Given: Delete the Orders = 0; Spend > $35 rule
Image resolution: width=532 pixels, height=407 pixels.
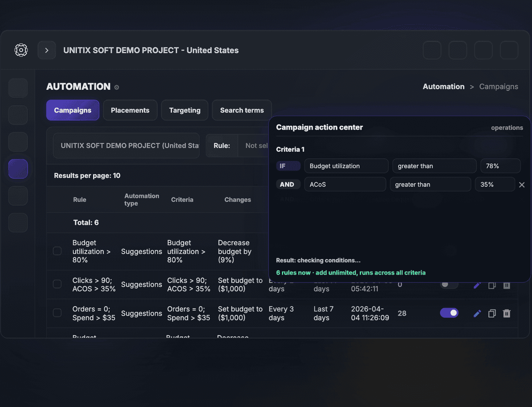Looking at the screenshot, I should [507, 313].
